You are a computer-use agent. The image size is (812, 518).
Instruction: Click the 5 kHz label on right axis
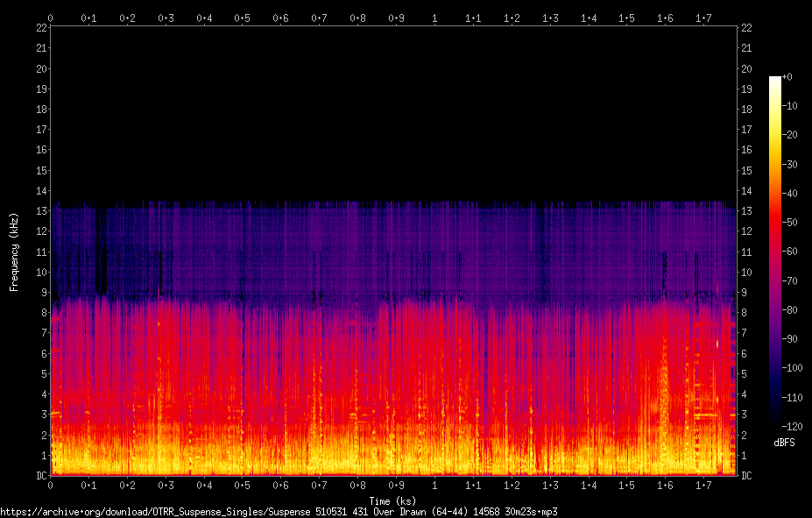tap(744, 373)
